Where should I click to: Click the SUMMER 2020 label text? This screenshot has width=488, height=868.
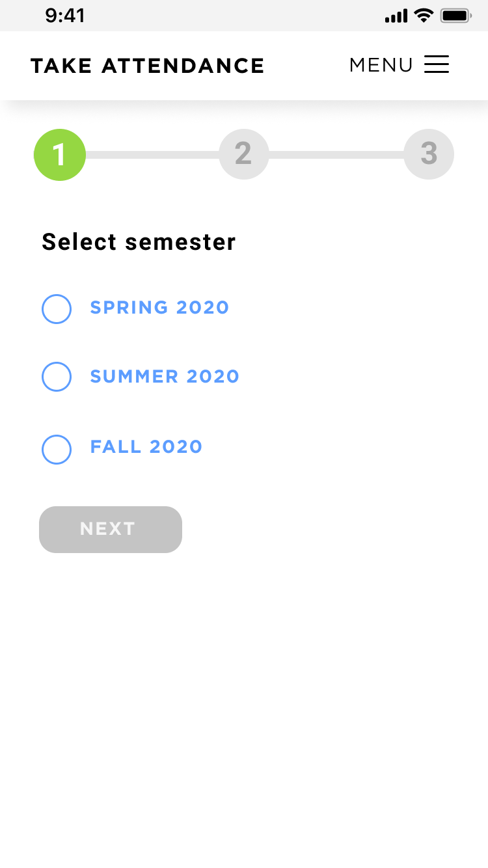point(165,376)
